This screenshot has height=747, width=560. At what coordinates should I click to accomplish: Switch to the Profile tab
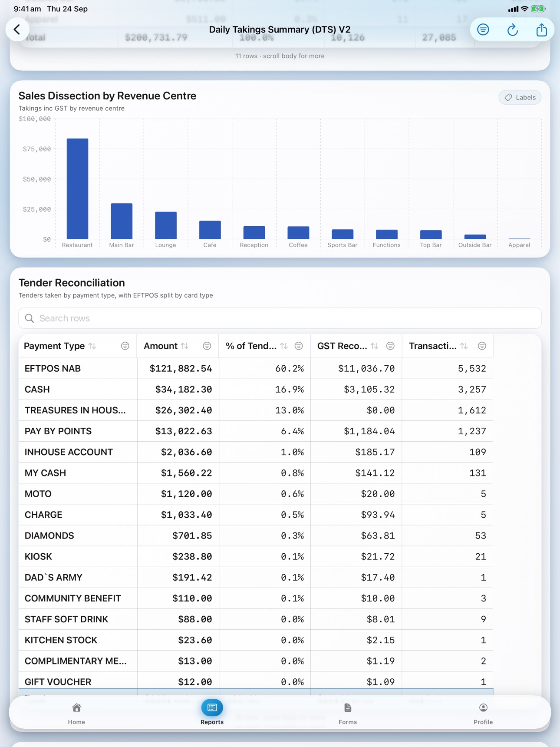[x=483, y=713]
